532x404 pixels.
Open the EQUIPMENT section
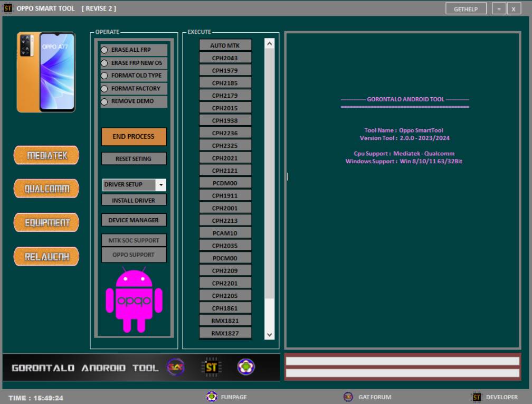pyautogui.click(x=46, y=223)
